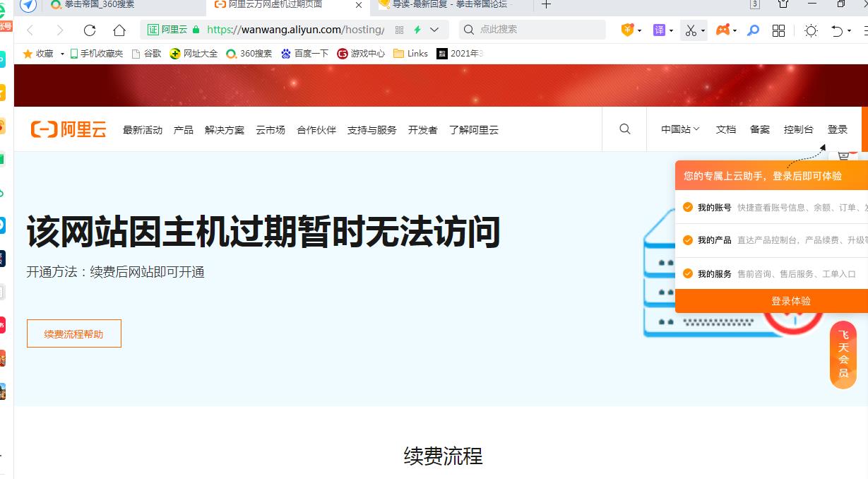
Task: Click the tab count box showing 3
Action: (755, 4)
